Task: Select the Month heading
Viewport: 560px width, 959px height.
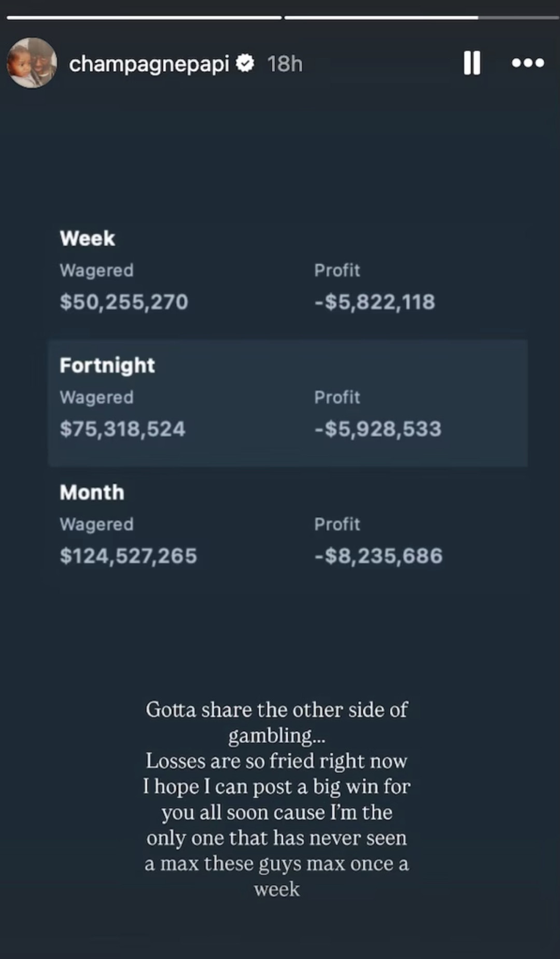Action: point(92,492)
